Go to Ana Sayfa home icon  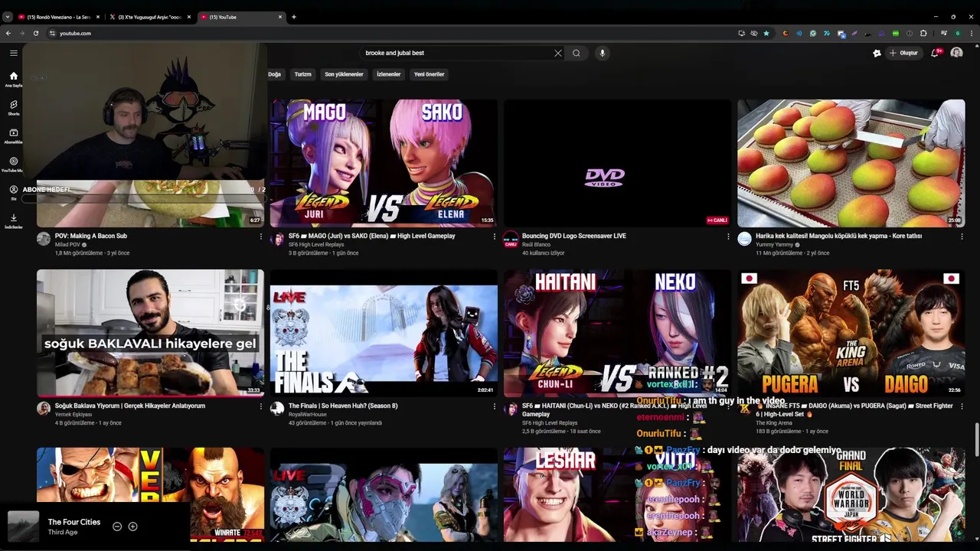[13, 79]
